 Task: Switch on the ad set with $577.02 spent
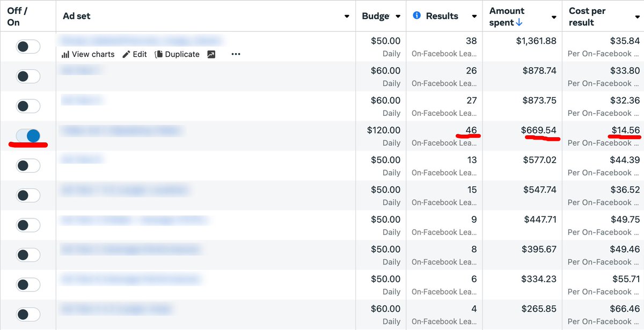(x=28, y=166)
